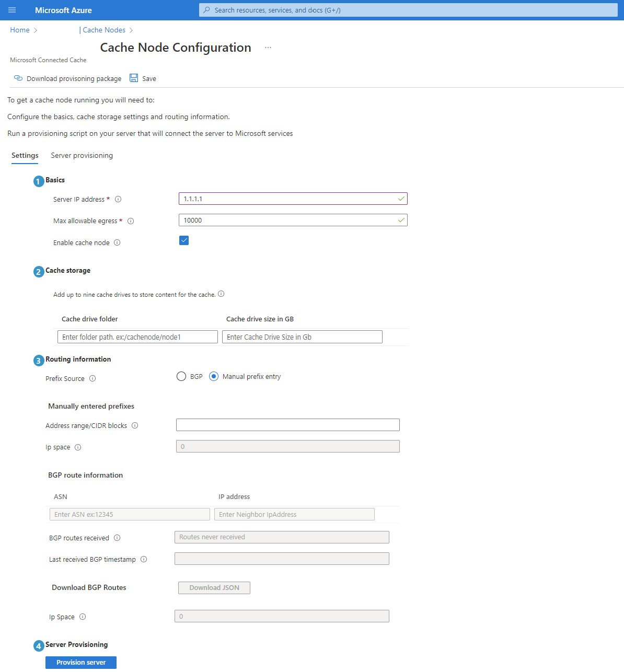Uncheck the Enable cache node checkbox
624x672 pixels.
[184, 240]
